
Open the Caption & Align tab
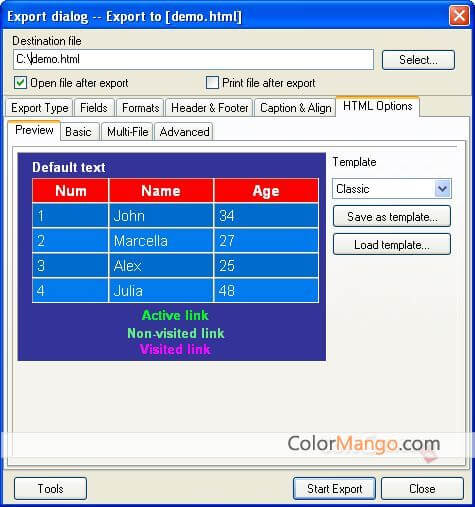pos(295,108)
